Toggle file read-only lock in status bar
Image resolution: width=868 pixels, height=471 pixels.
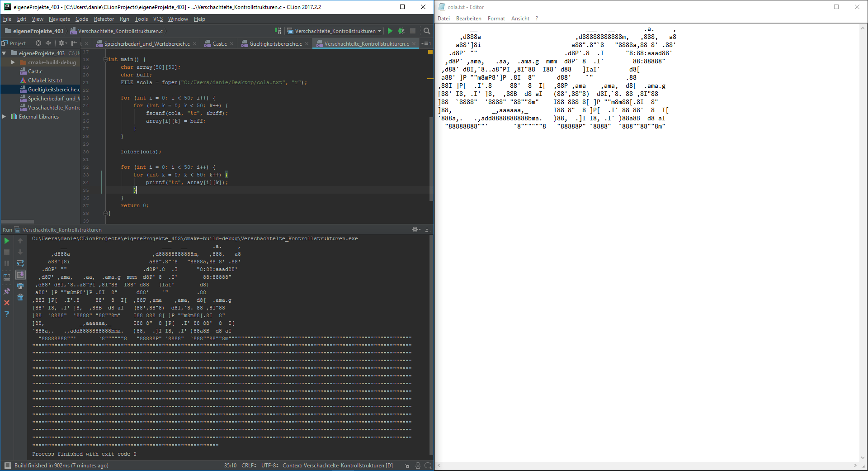(407, 466)
